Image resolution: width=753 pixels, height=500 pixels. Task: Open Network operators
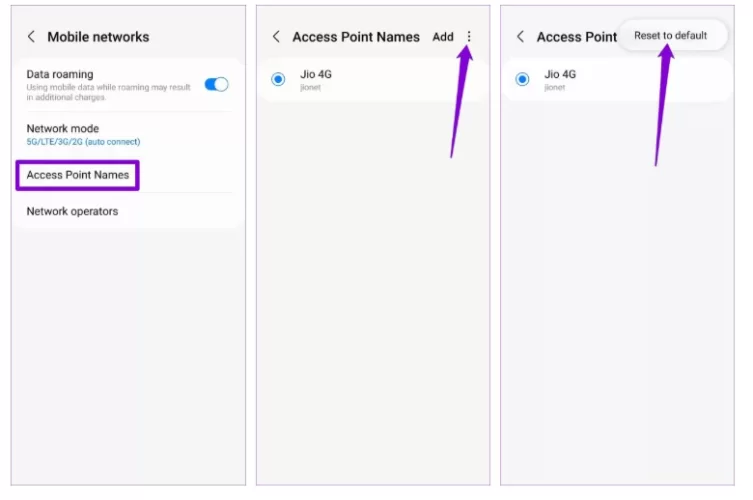click(x=72, y=212)
